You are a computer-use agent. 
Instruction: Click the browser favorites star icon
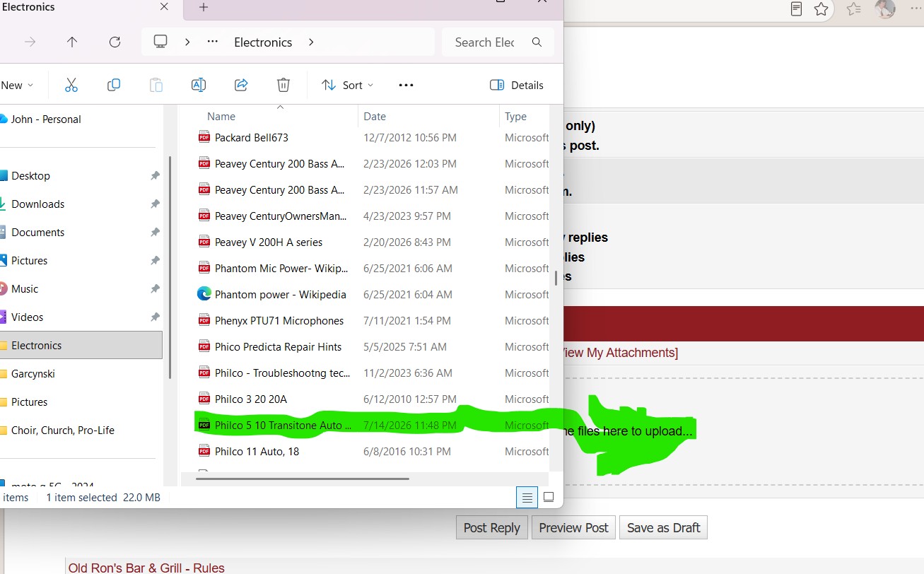821,9
